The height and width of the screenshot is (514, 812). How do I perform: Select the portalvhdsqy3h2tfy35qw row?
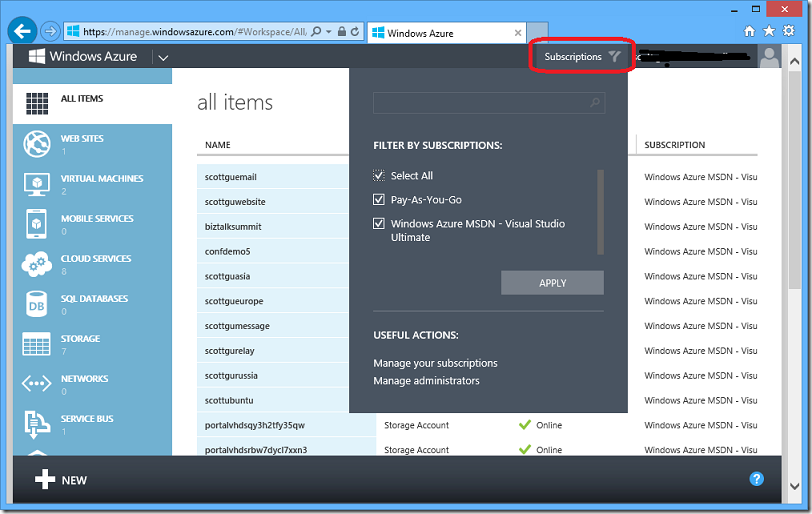click(477, 425)
